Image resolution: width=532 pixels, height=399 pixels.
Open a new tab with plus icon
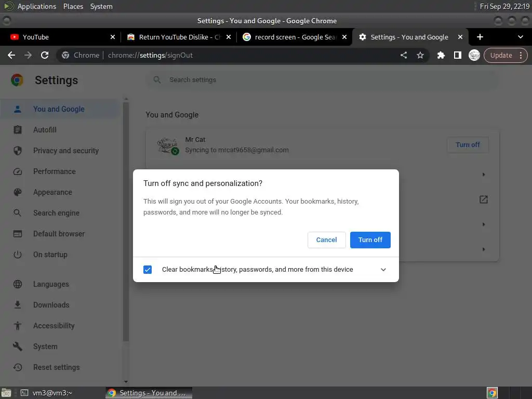(x=480, y=37)
